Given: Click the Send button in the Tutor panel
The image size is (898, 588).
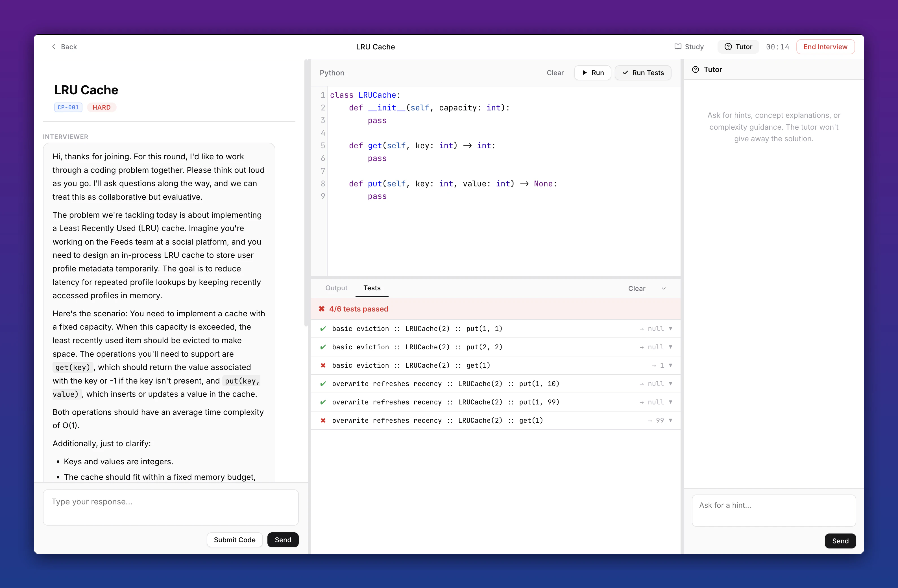Looking at the screenshot, I should (x=840, y=541).
